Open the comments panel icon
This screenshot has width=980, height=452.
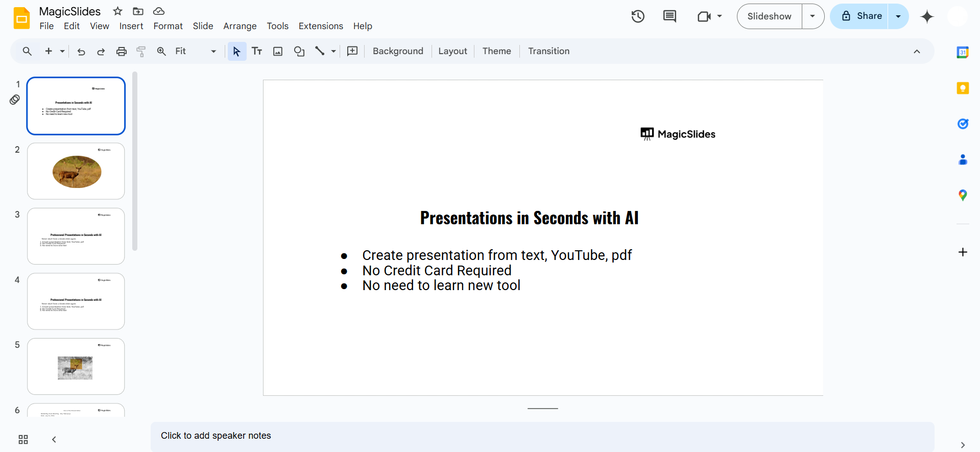(669, 16)
